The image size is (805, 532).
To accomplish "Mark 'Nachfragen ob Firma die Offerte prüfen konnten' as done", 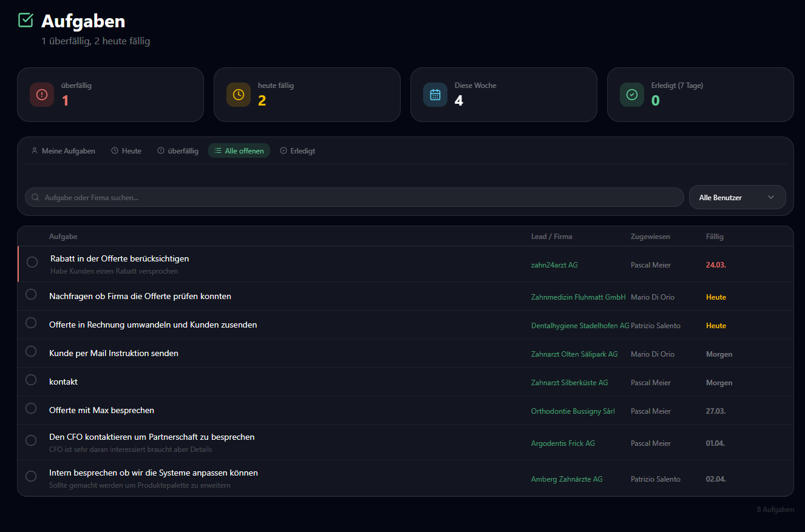I will tap(31, 294).
